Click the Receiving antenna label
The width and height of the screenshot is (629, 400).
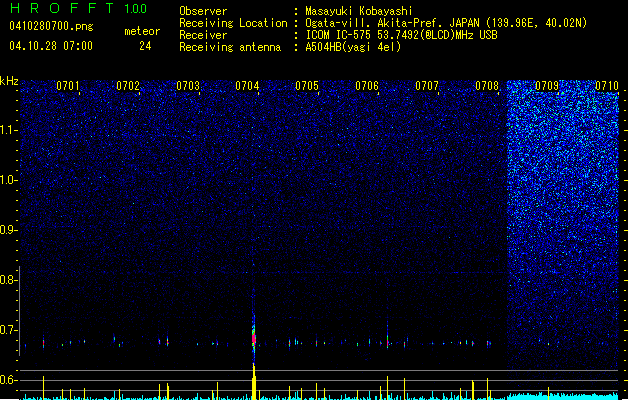(230, 47)
